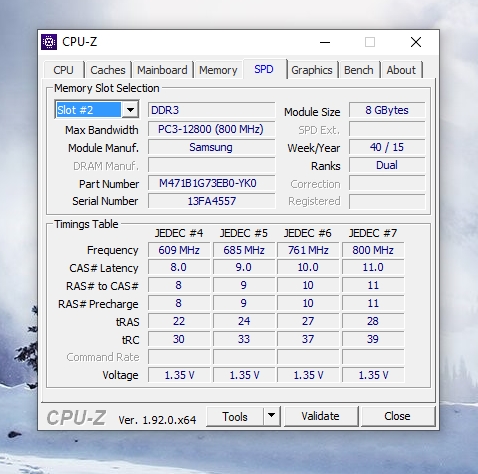Click the Ver. 1.92.0.x64 version text
Viewport: 478px width, 474px height.
157,420
